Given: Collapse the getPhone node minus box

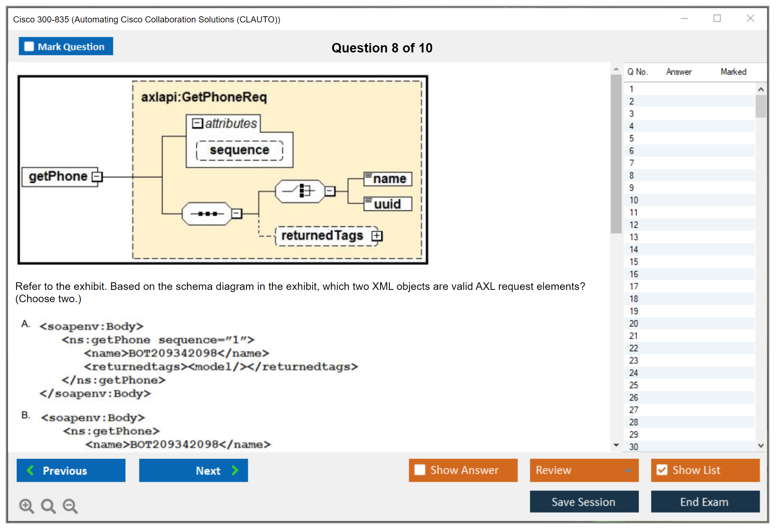Looking at the screenshot, I should click(x=97, y=177).
